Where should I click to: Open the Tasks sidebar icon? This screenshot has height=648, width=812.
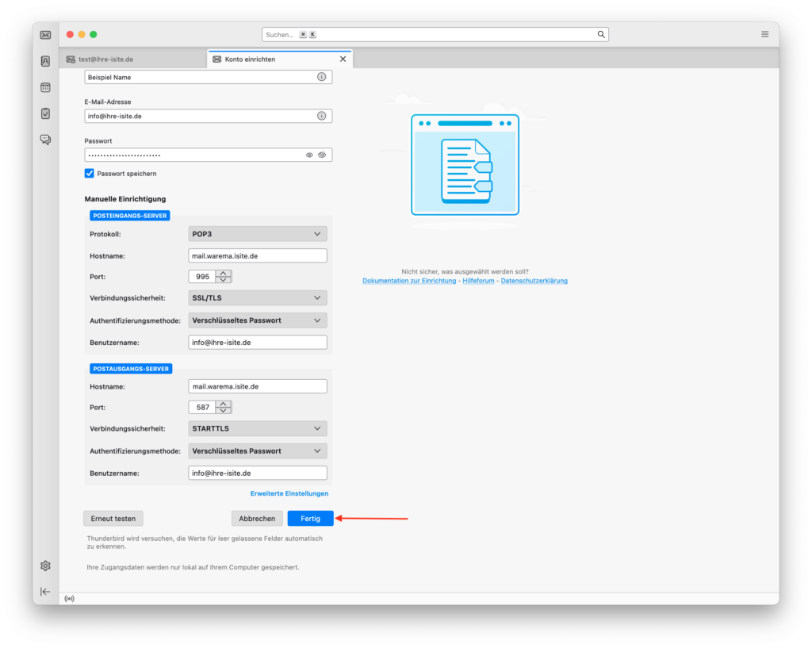(x=45, y=113)
